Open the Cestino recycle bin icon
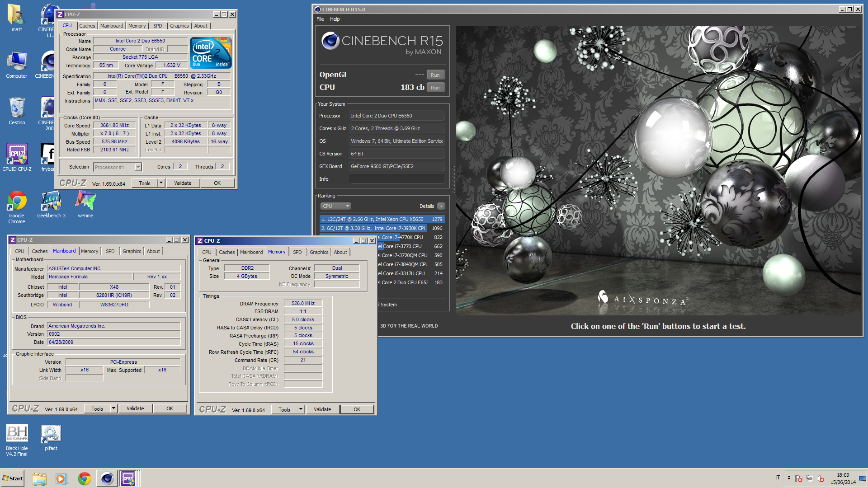 tap(17, 111)
